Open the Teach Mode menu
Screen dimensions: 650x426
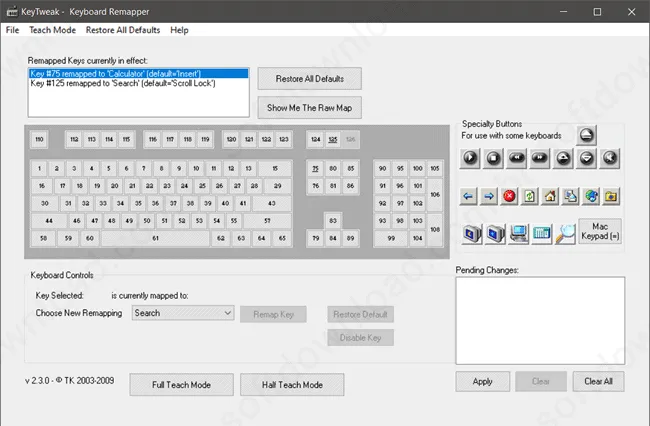[52, 30]
